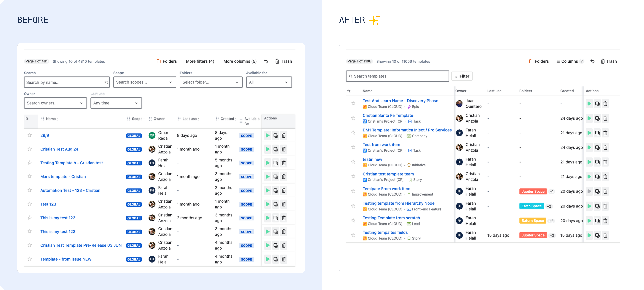Open the Available for 'All' dropdown

[269, 82]
